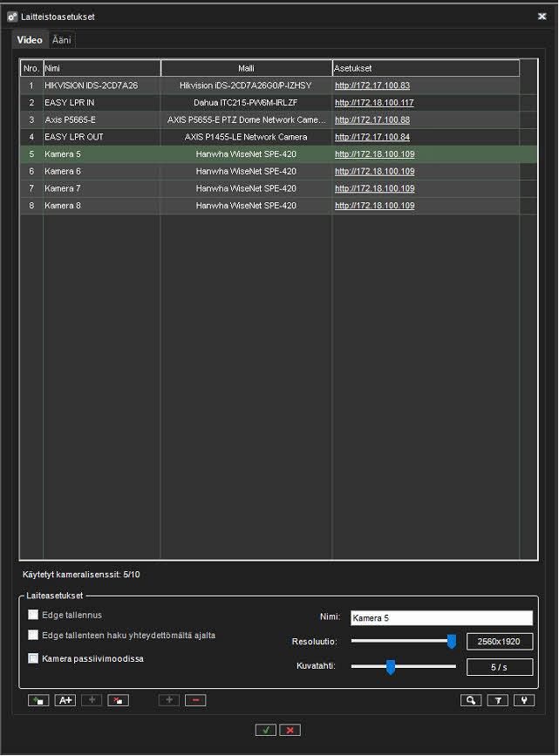Viewport: 559px width, 756px height.
Task: Click the wrench tools icon
Action: [524, 700]
